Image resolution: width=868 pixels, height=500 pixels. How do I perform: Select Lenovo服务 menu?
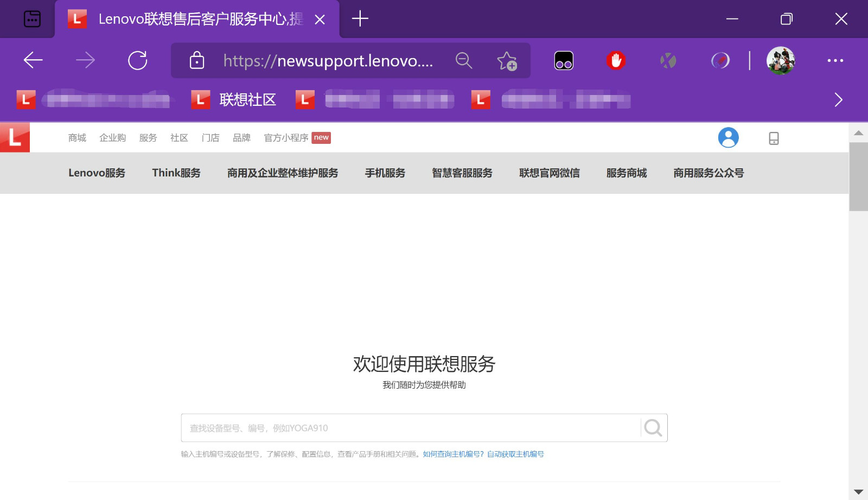[x=97, y=173]
